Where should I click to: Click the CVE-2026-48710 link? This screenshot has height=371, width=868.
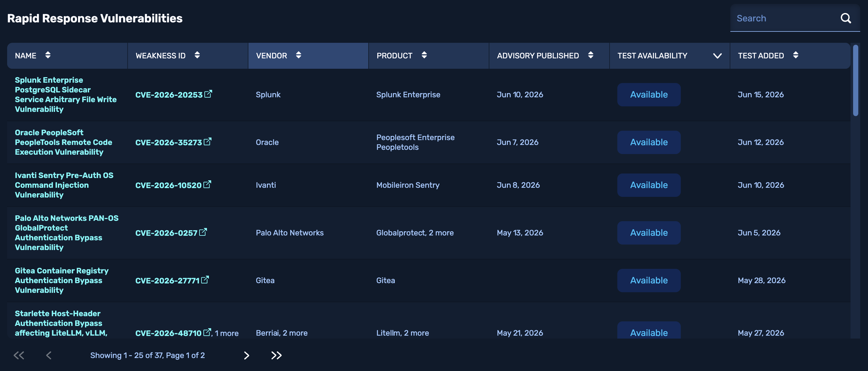[168, 333]
